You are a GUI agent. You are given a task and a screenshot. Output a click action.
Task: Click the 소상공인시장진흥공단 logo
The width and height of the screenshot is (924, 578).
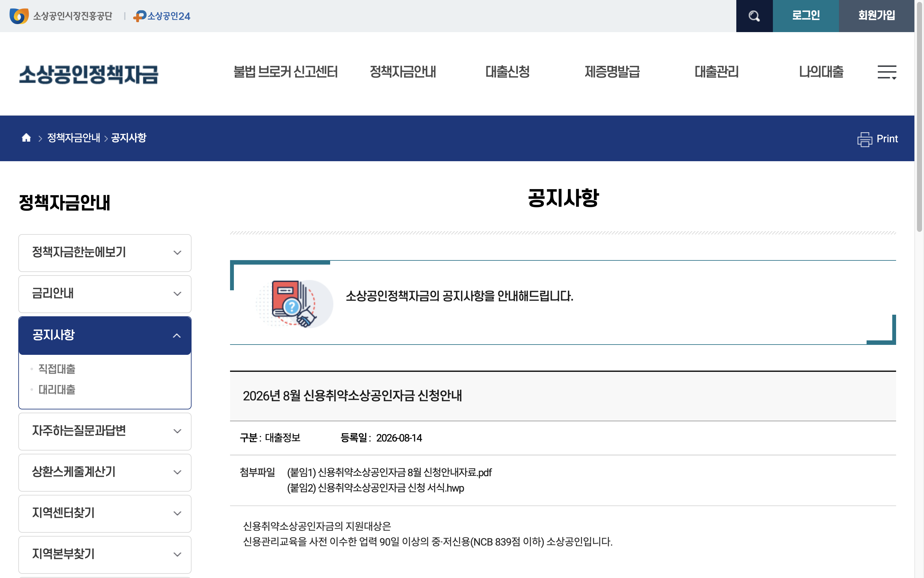61,16
